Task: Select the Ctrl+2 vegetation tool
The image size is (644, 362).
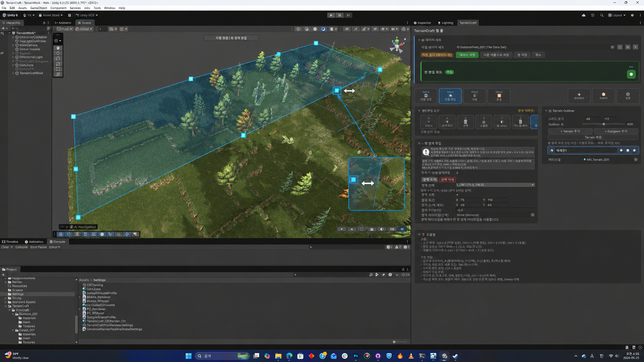Action: click(x=475, y=96)
